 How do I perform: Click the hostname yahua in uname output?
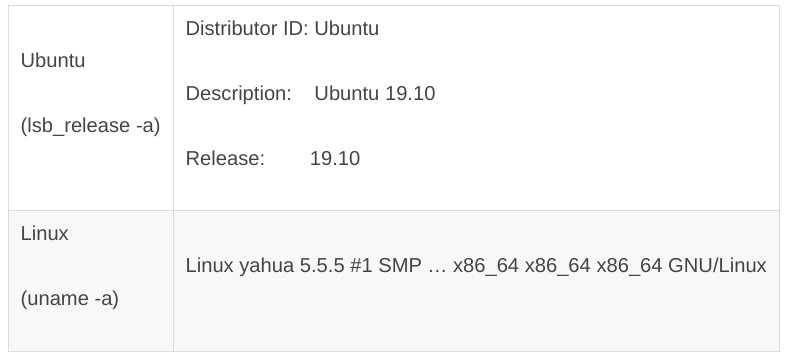tap(267, 265)
